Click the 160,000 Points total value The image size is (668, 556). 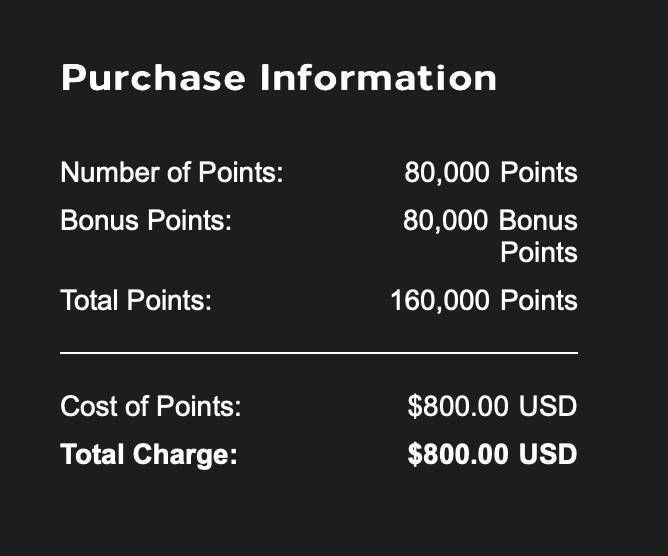coord(484,300)
